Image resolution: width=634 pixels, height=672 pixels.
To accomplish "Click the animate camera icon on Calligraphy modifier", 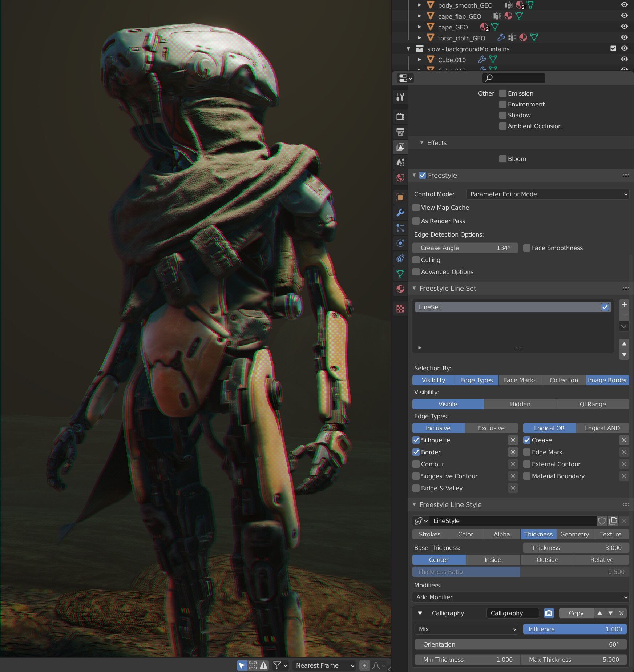I will pos(549,613).
